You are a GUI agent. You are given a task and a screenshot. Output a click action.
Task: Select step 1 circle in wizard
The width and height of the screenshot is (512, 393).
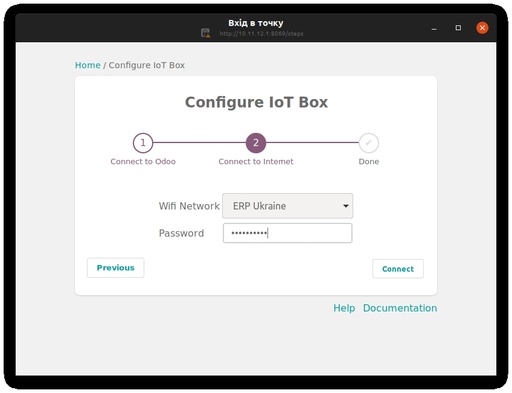[143, 143]
